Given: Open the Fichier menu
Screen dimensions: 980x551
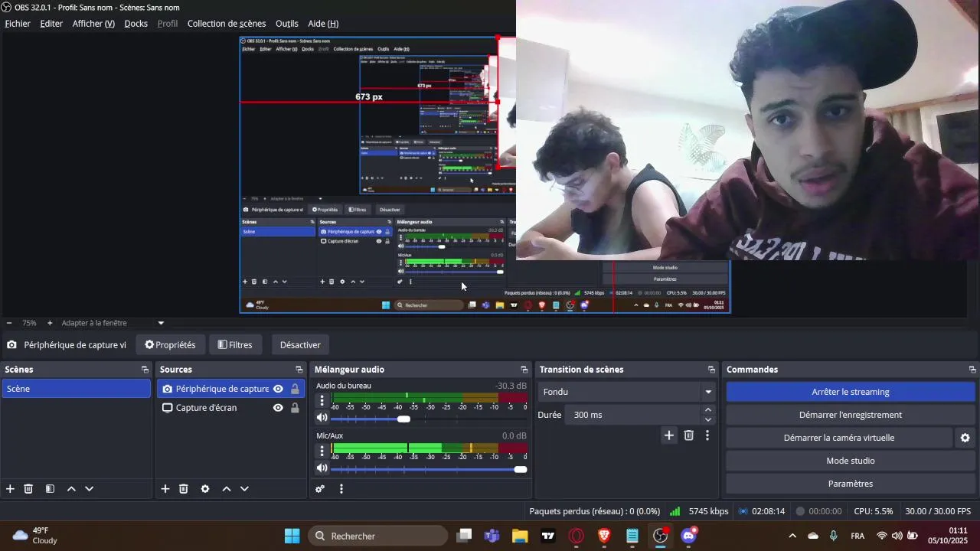Looking at the screenshot, I should click(x=18, y=24).
